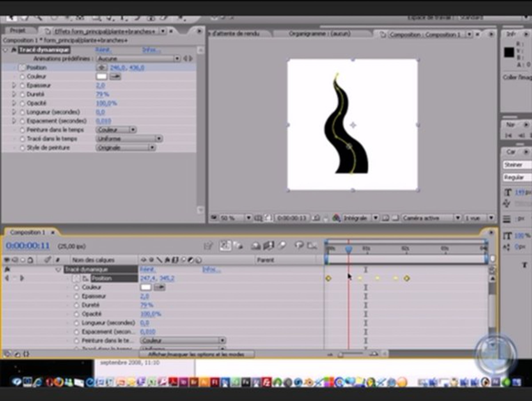Toggle the Position stopwatch in timeline

[76, 278]
